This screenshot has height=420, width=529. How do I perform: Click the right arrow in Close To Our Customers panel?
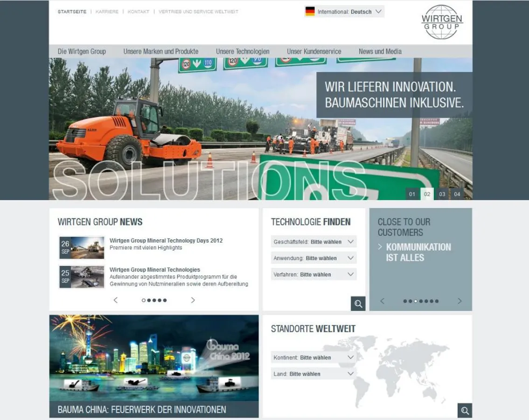coord(459,301)
